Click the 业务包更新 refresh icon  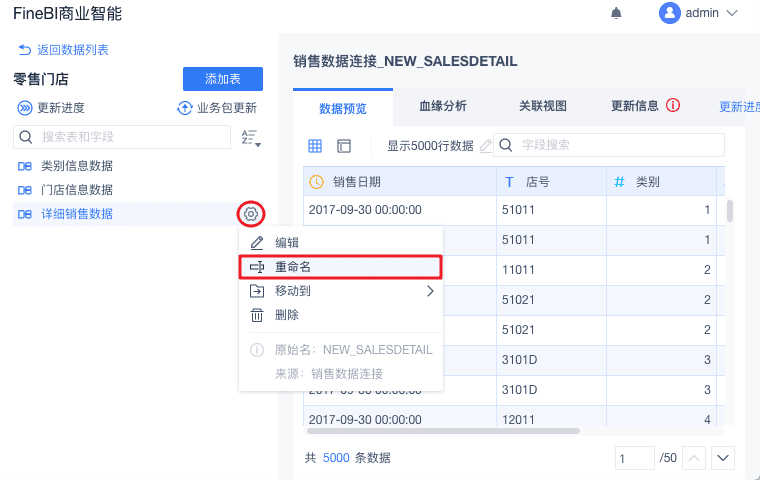coord(184,108)
